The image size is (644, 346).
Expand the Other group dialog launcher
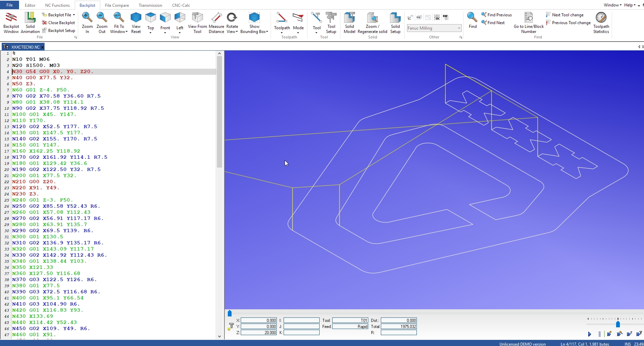click(x=461, y=37)
